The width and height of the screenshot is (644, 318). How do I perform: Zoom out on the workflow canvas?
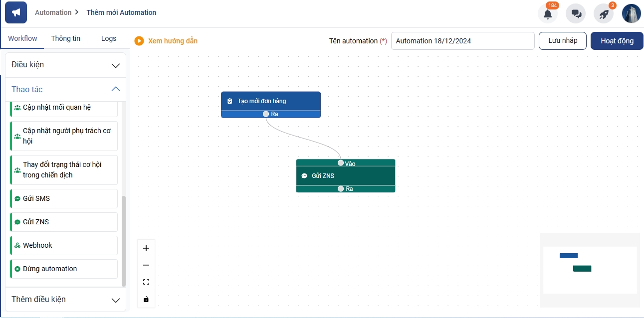tap(146, 265)
